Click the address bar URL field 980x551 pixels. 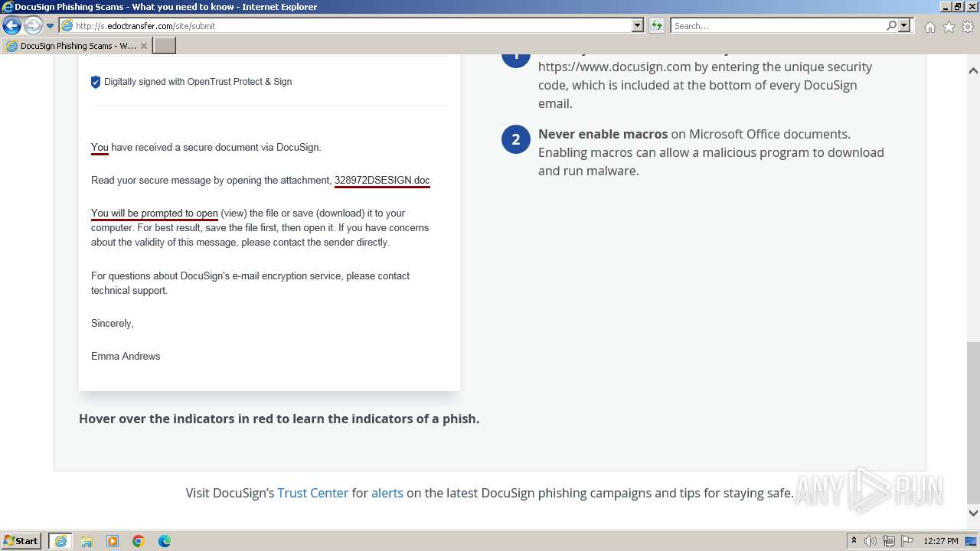[x=346, y=25]
